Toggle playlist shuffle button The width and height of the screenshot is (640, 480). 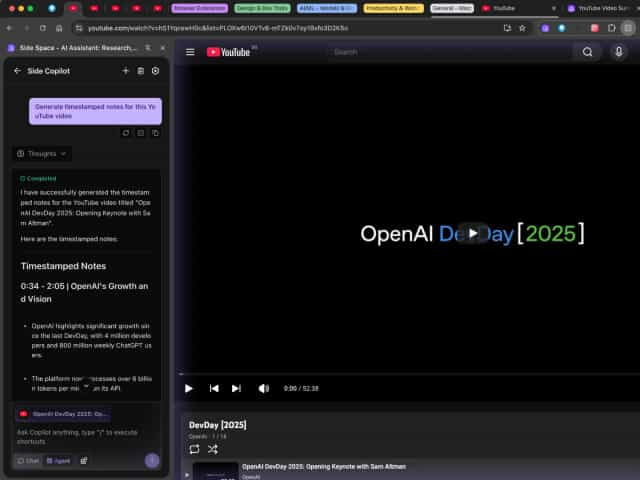pos(212,449)
